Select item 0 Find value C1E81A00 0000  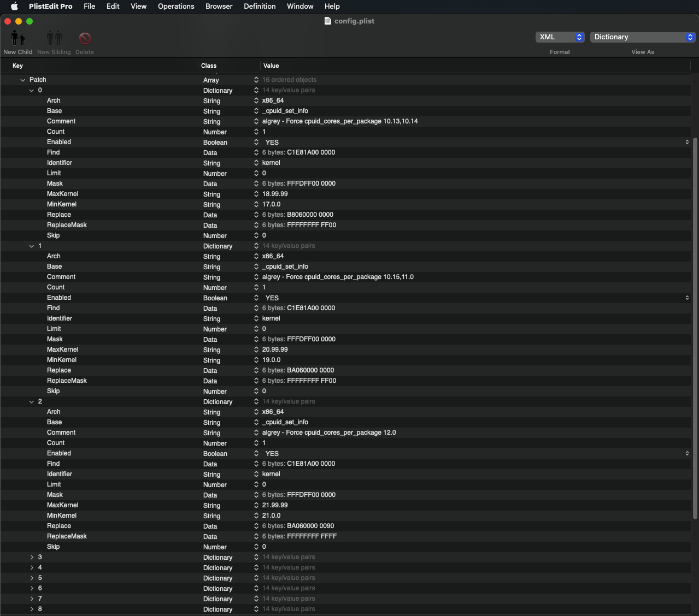click(311, 152)
